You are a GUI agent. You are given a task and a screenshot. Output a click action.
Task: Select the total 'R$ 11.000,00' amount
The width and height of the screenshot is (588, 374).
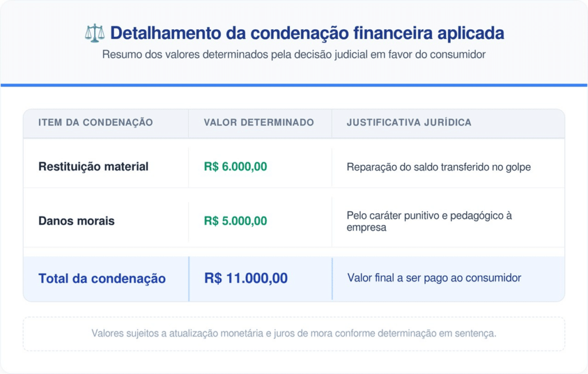(x=246, y=279)
